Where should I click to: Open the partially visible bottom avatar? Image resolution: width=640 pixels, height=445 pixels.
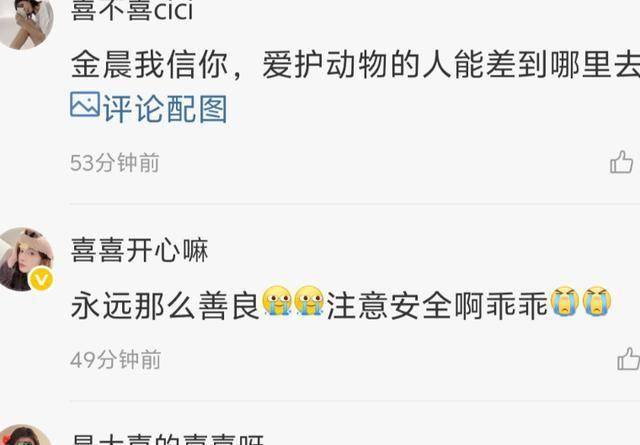click(x=24, y=435)
